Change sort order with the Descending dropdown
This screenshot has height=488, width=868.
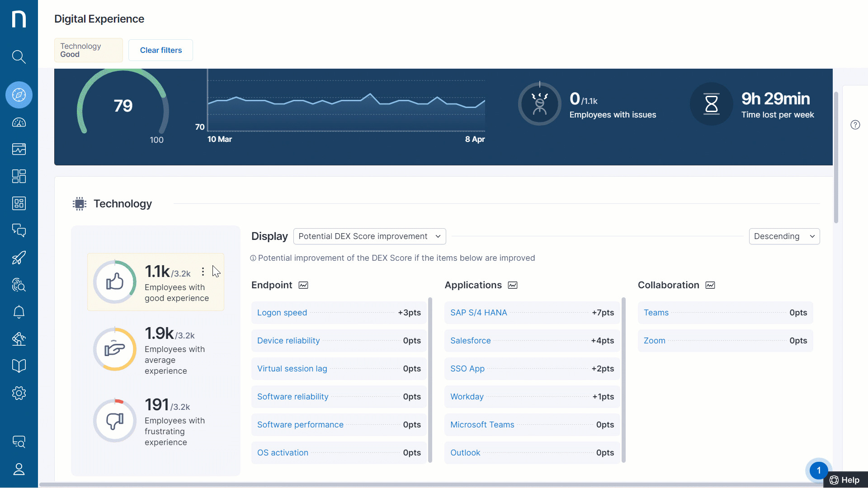pos(784,236)
